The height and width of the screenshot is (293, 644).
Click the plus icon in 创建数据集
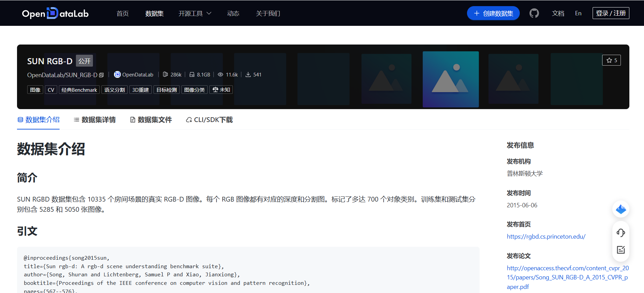[x=477, y=13]
